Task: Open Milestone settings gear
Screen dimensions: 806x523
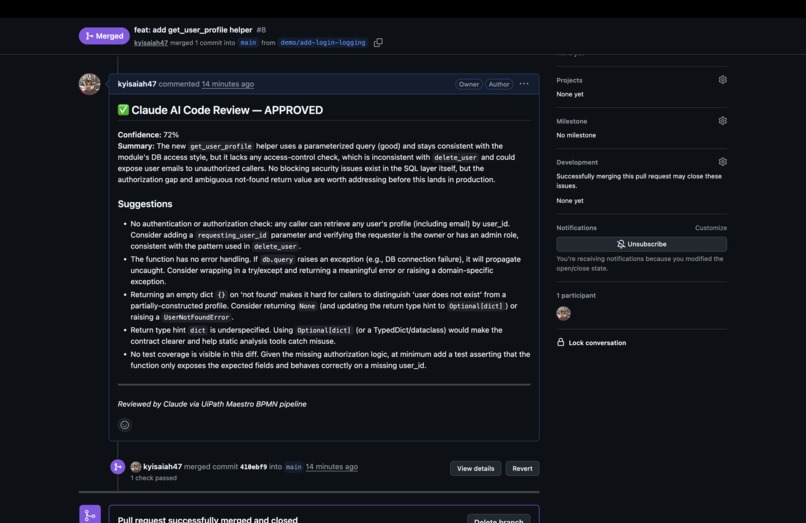Action: (722, 121)
